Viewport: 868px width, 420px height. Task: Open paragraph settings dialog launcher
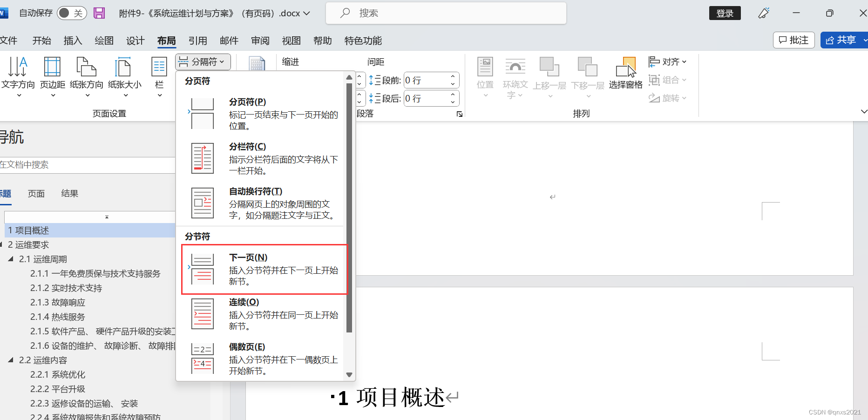click(460, 114)
